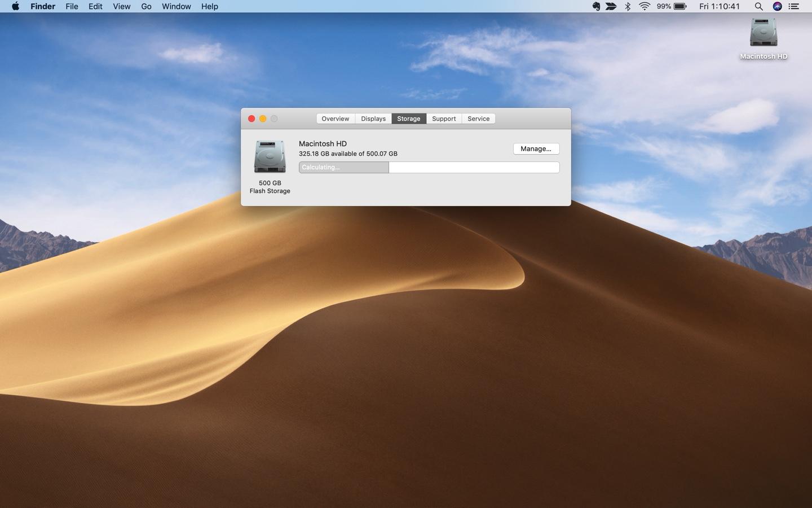Click the battery status icon
The height and width of the screenshot is (508, 812).
point(680,6)
